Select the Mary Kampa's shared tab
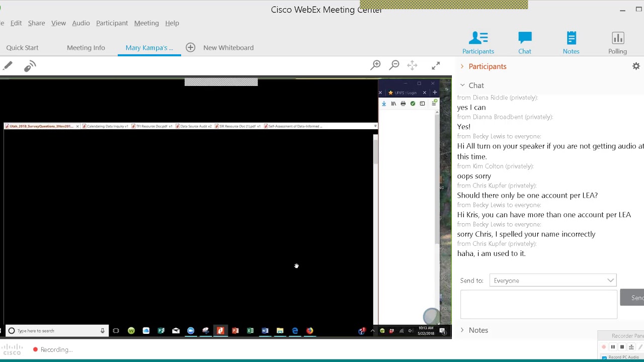The image size is (644, 362). [x=149, y=48]
